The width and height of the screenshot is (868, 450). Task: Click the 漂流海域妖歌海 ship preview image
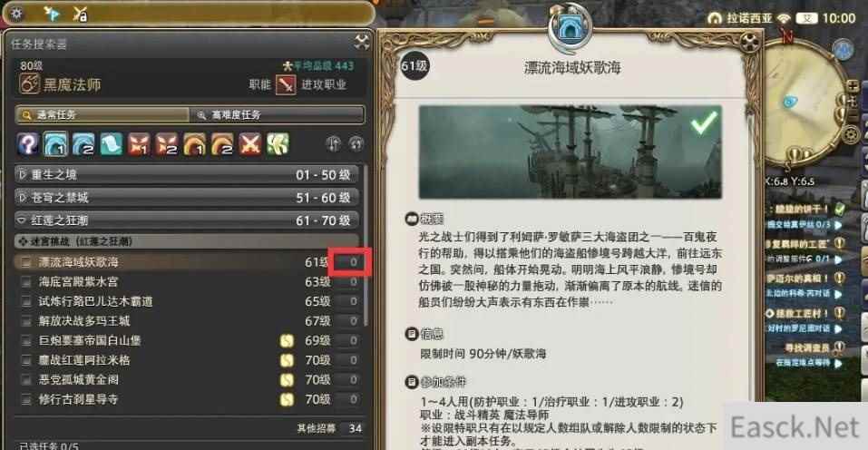click(571, 152)
